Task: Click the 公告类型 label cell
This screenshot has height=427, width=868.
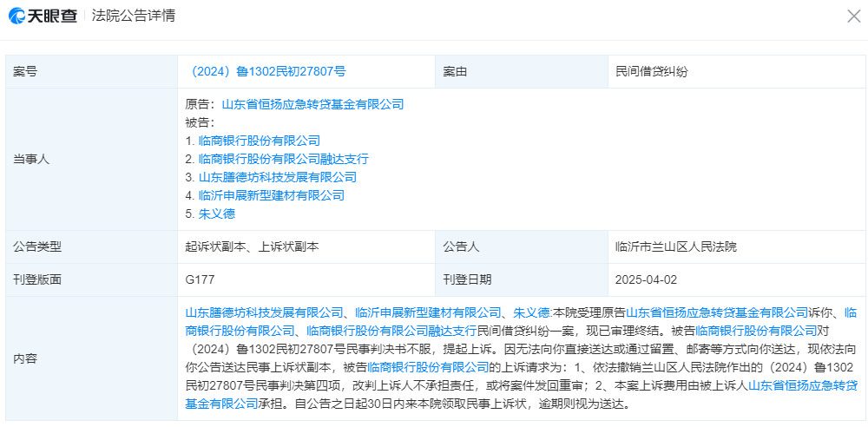Action: [92, 247]
